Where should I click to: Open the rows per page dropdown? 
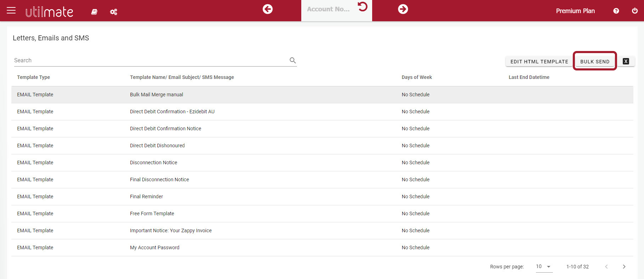point(544,267)
